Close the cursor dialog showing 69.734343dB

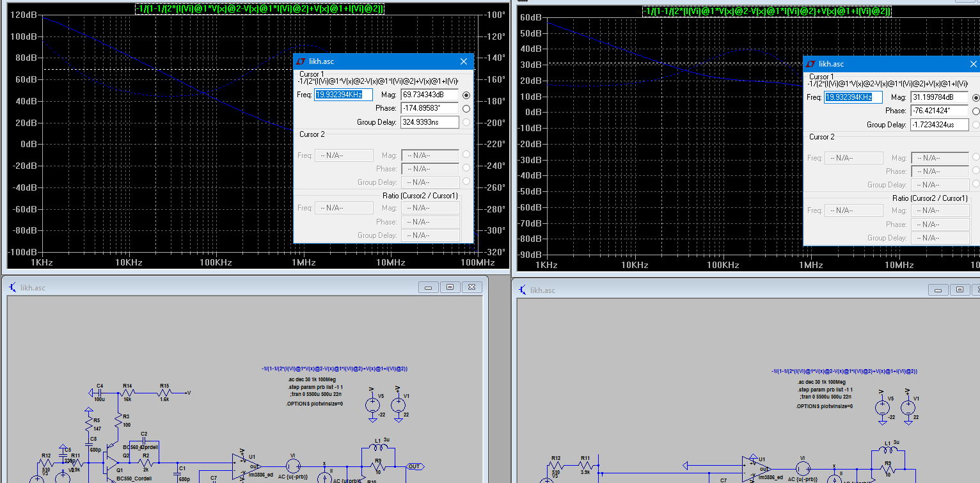click(464, 61)
